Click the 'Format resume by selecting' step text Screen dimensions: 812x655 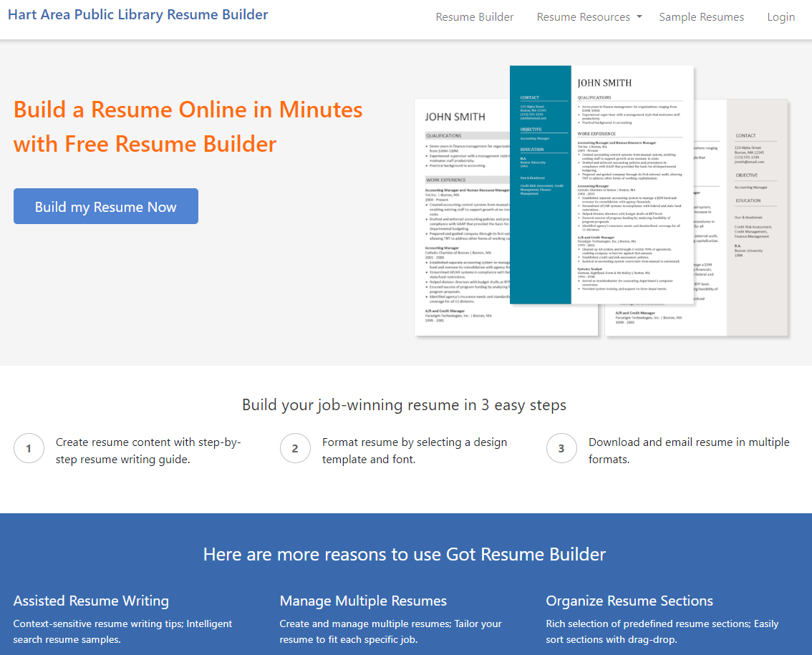(415, 451)
